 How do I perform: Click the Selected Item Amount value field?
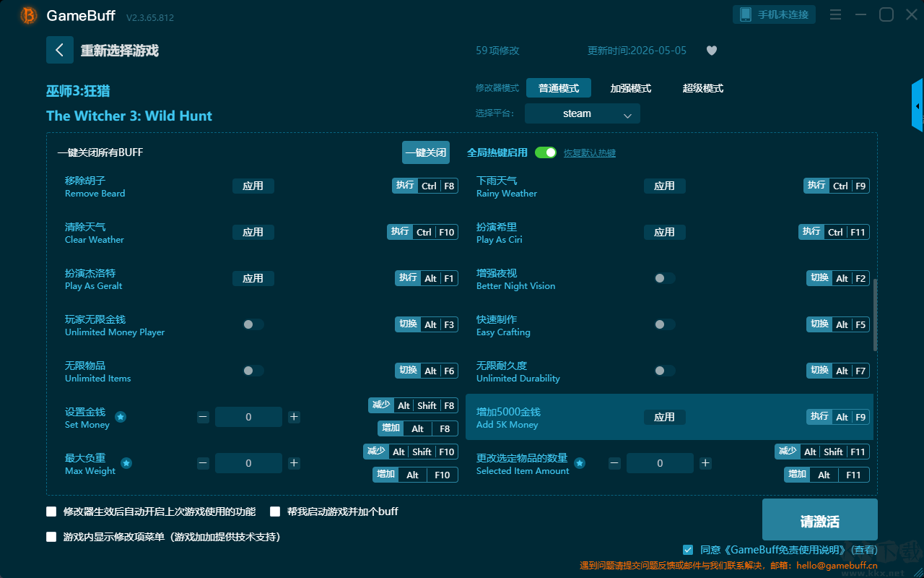pos(660,463)
